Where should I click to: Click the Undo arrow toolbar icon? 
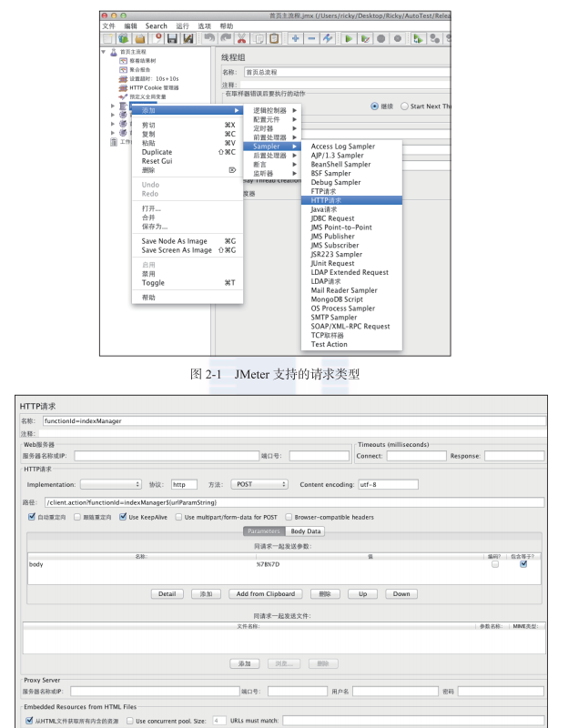[209, 38]
